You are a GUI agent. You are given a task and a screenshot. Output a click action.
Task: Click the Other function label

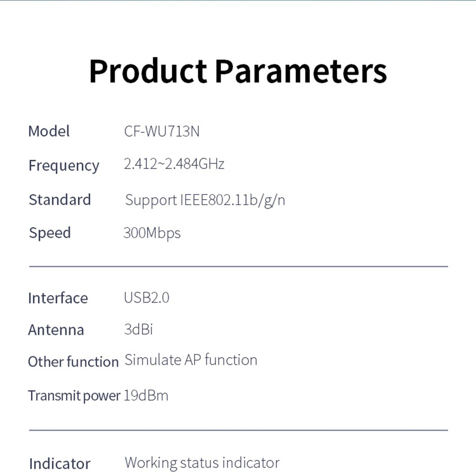tap(73, 362)
